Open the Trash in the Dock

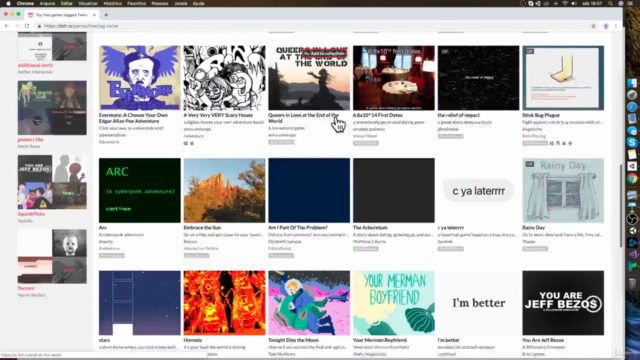click(x=632, y=283)
